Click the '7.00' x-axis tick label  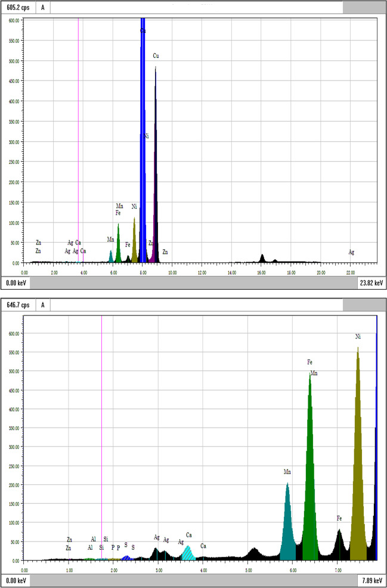(x=338, y=570)
